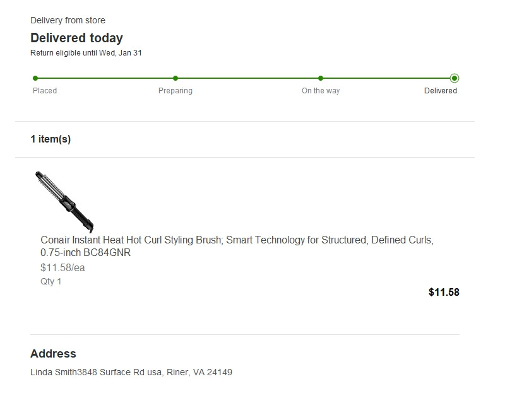Click the green progress line between Preparing and On the way
Viewport: 505px width, 420px height.
[x=248, y=78]
